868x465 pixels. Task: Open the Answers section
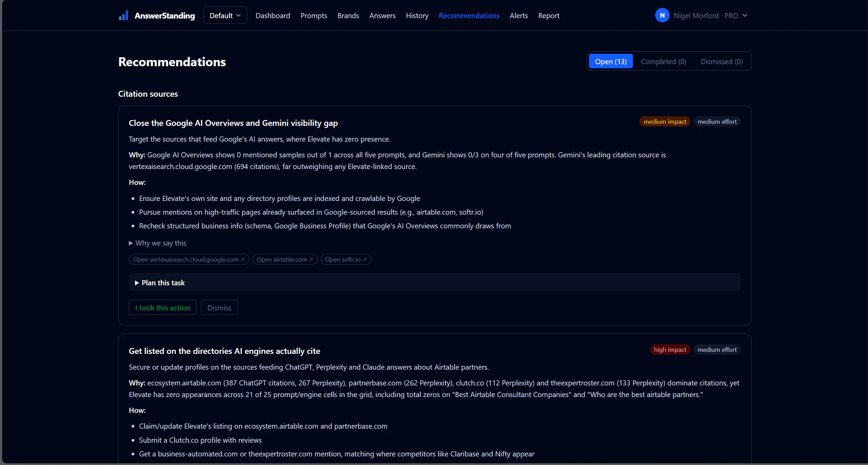[x=382, y=15]
